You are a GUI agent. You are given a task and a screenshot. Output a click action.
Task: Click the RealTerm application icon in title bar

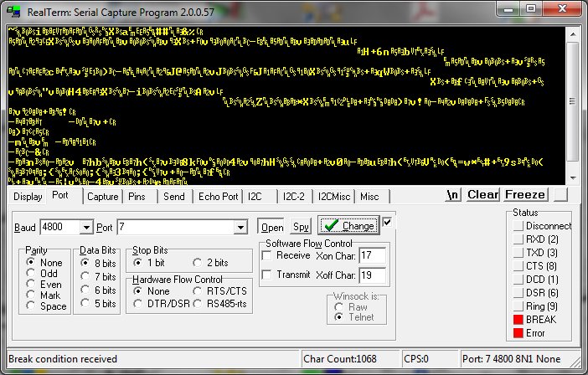(x=14, y=12)
